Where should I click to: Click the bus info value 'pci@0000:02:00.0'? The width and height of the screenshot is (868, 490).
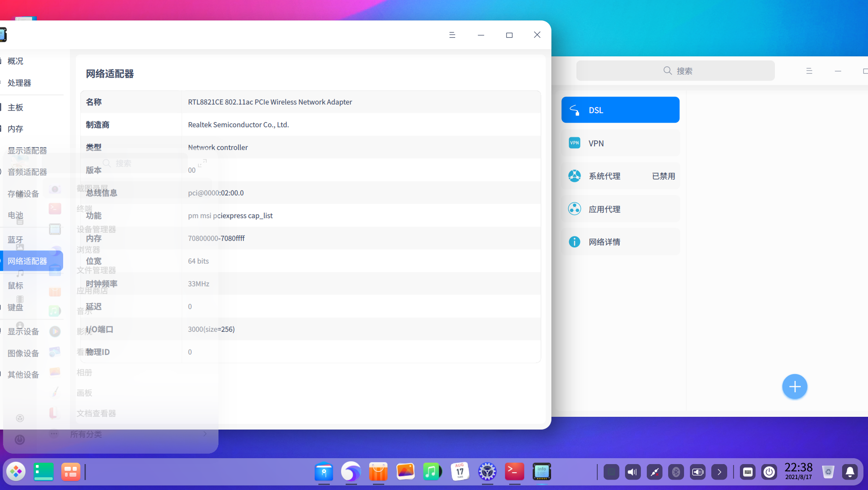pyautogui.click(x=216, y=193)
